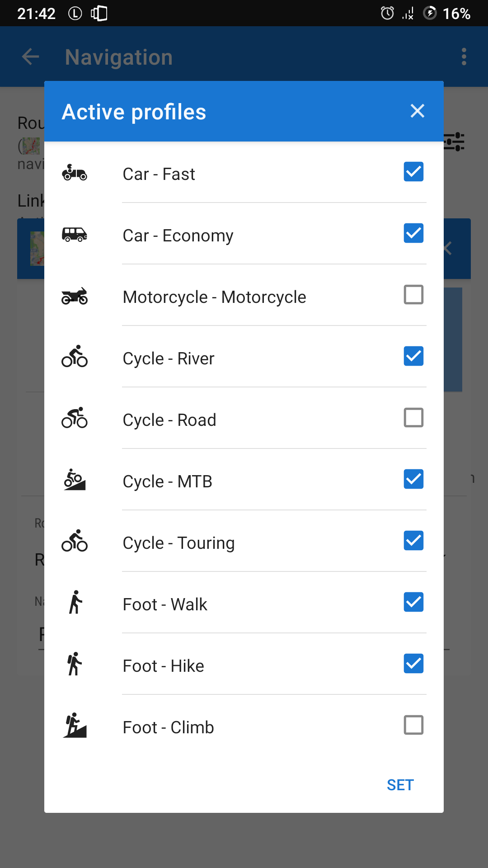Image resolution: width=488 pixels, height=868 pixels.
Task: Click the Car - Economy van icon
Action: click(x=75, y=234)
